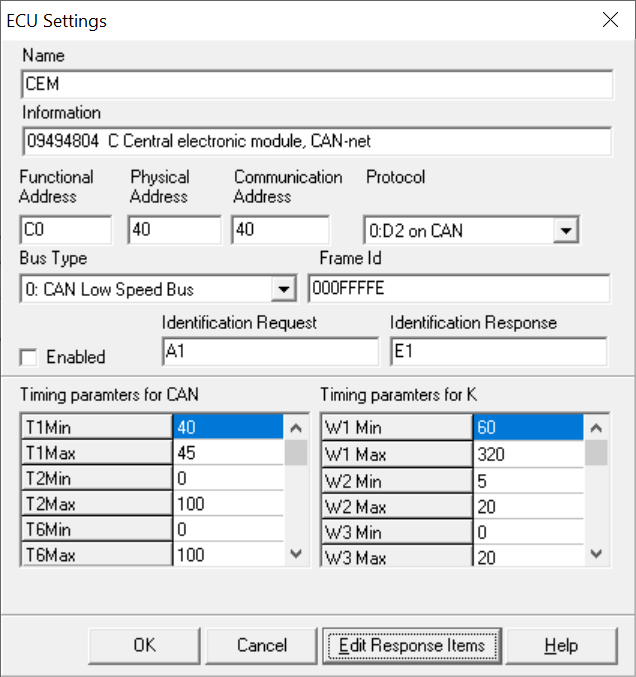This screenshot has height=677, width=636.
Task: Click the Name input field
Action: 316,85
